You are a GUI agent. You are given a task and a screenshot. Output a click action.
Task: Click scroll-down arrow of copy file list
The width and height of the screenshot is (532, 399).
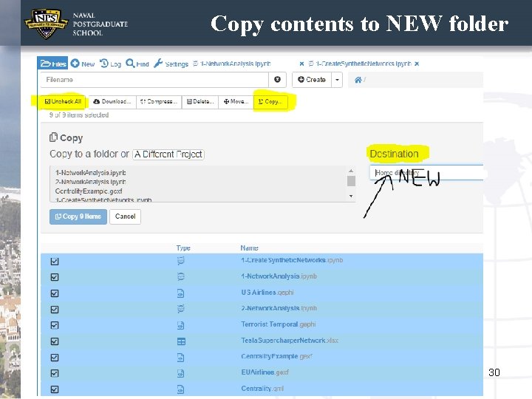pos(351,196)
